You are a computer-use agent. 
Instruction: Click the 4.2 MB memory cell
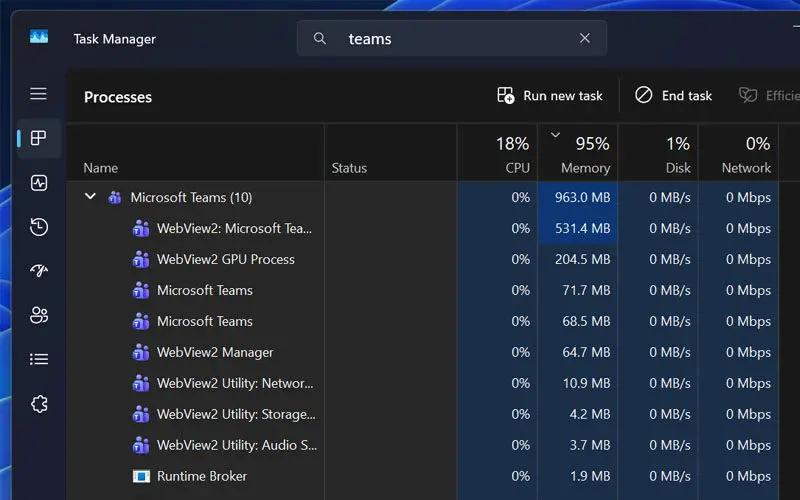click(x=578, y=414)
